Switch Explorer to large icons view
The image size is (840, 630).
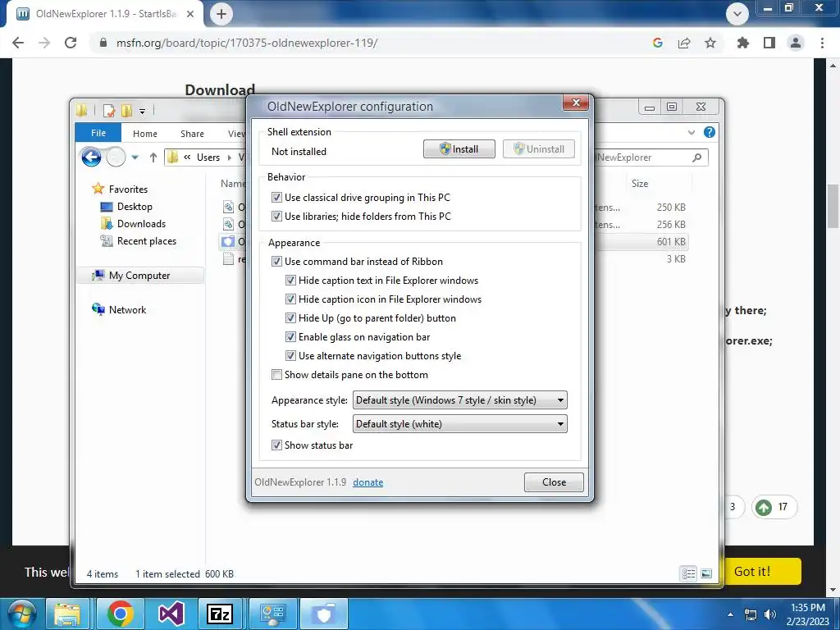coord(706,573)
